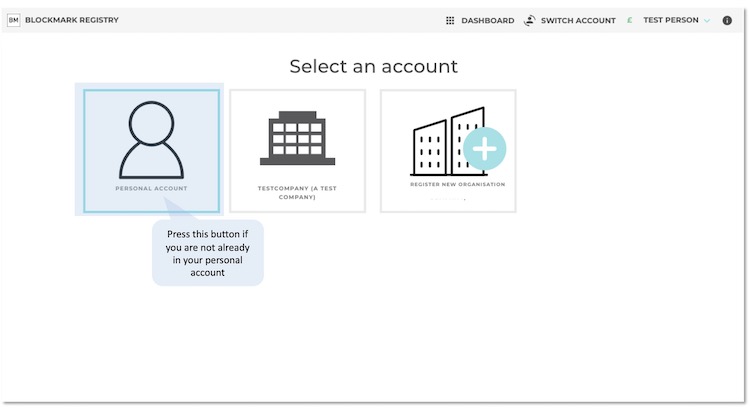
Task: Open the Test Person user menu
Action: [x=670, y=20]
